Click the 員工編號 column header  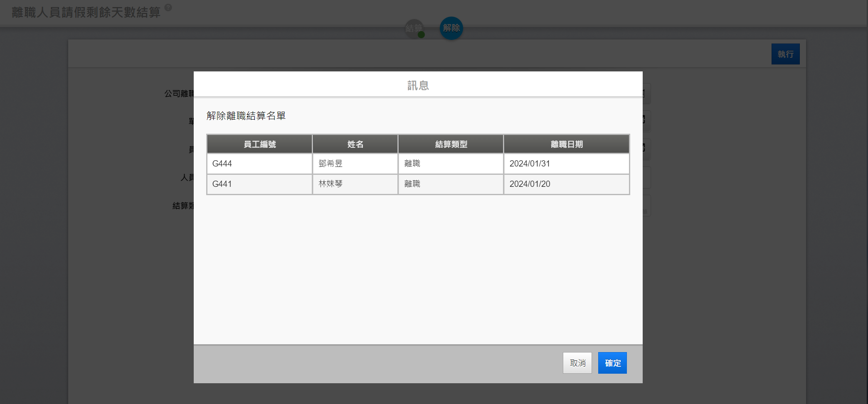tap(259, 144)
